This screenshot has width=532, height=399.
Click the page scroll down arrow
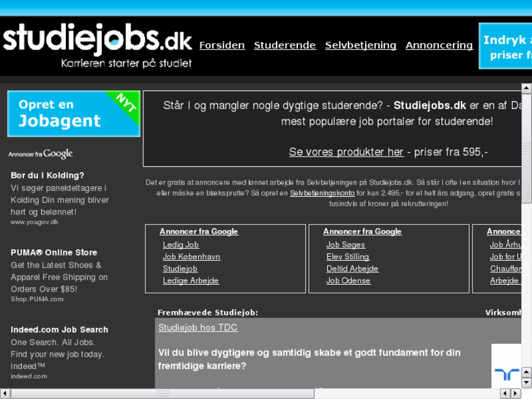(x=527, y=383)
